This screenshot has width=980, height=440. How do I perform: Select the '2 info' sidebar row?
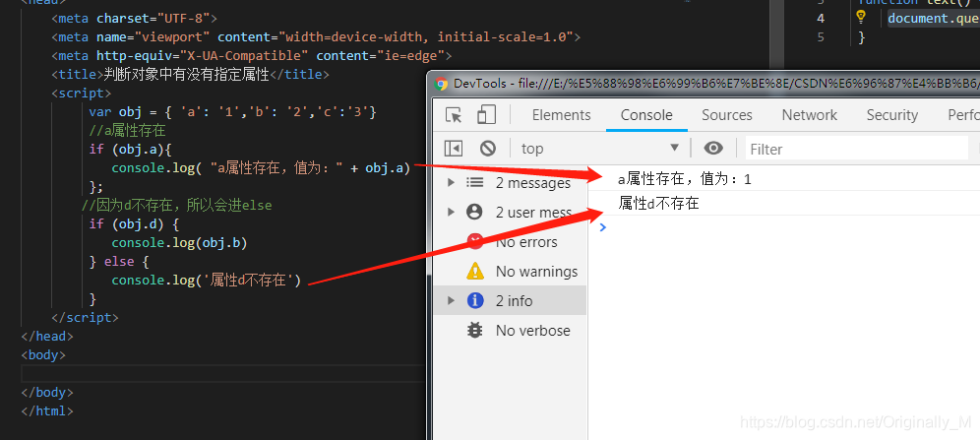pos(510,300)
